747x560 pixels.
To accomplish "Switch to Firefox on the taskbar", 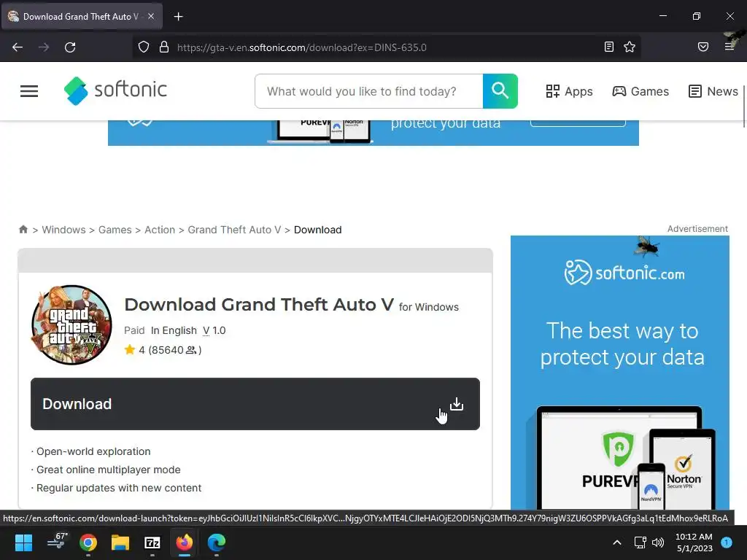I will click(185, 542).
